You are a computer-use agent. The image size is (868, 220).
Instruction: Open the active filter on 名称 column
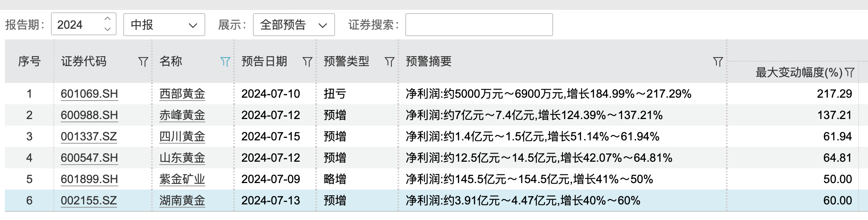pyautogui.click(x=225, y=62)
